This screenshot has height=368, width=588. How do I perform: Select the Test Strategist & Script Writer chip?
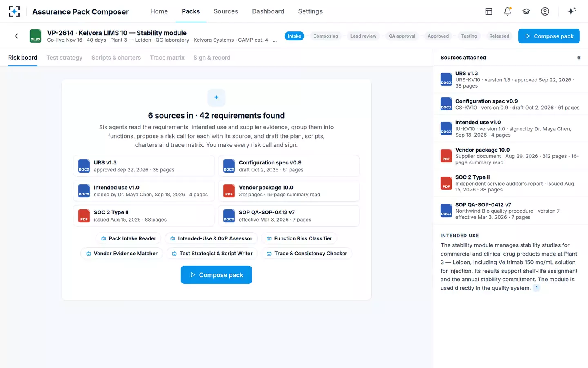coord(212,254)
